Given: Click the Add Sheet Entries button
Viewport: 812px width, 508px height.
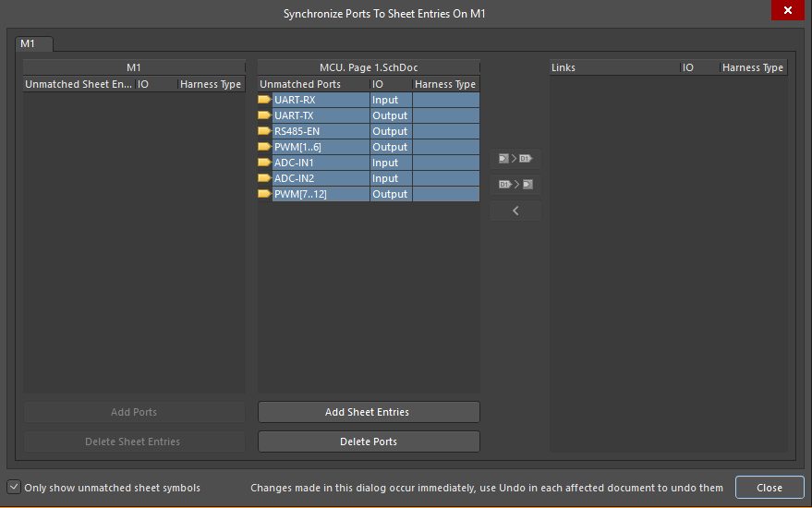Looking at the screenshot, I should 368,412.
